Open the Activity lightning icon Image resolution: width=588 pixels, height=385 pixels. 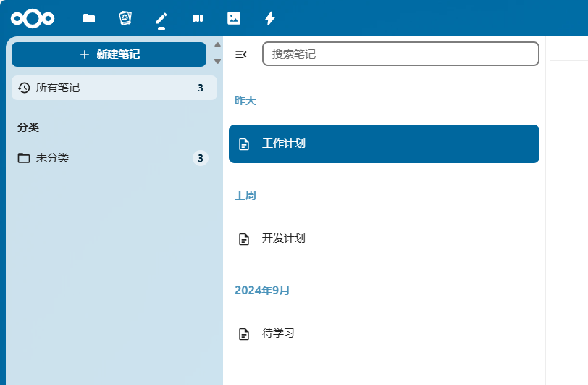point(270,18)
